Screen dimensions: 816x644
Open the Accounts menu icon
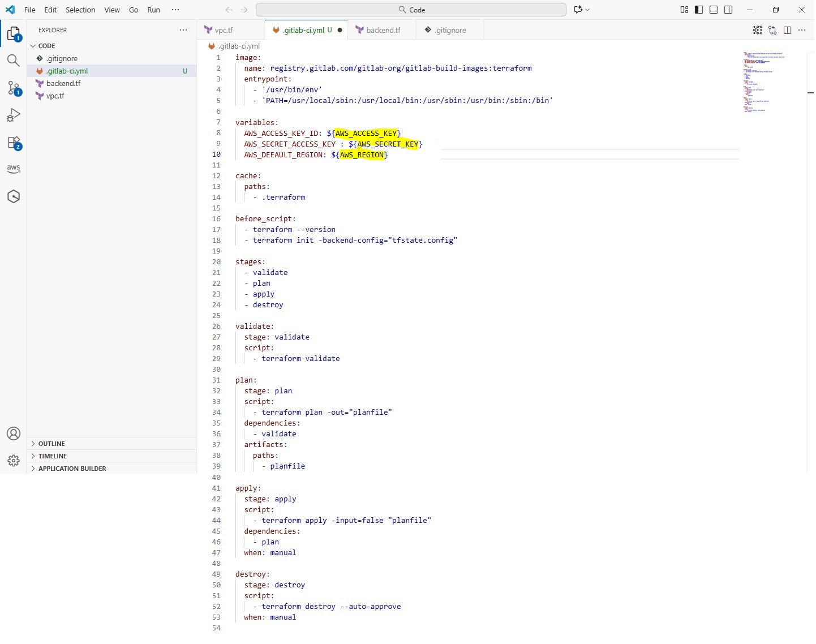[x=14, y=433]
